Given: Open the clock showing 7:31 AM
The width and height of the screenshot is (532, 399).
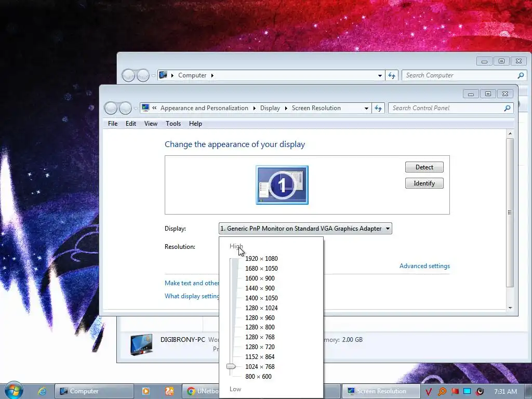Looking at the screenshot, I should [x=506, y=392].
